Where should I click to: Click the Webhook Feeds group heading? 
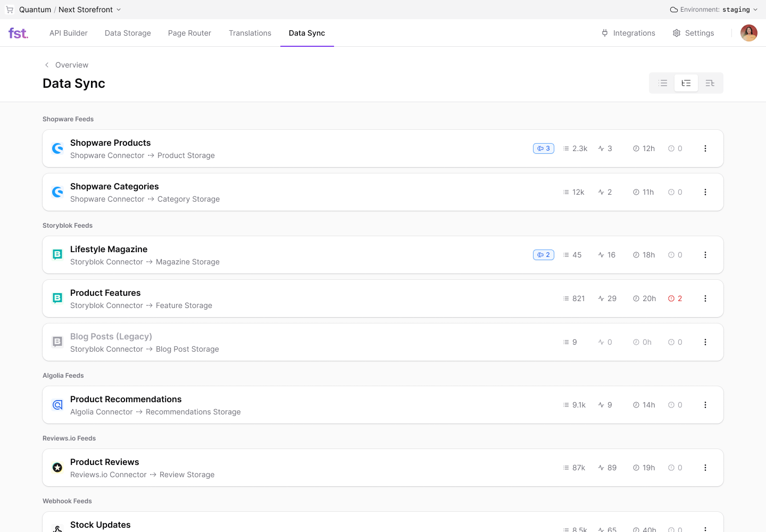click(x=67, y=501)
